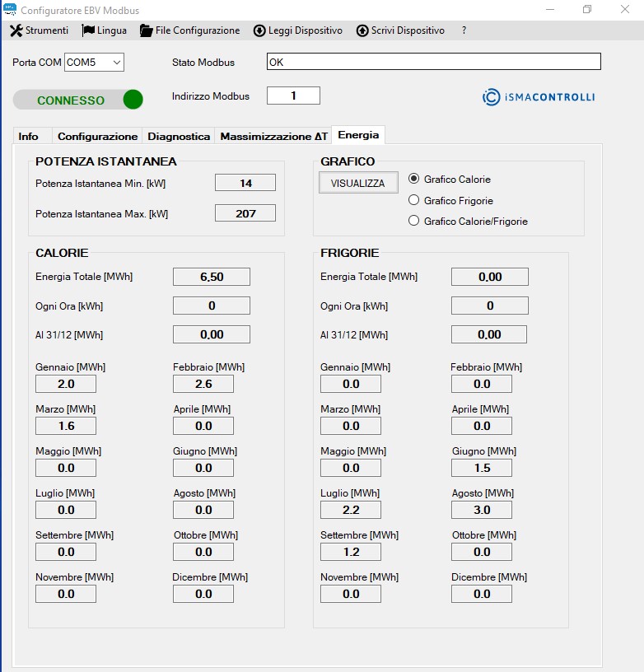Click the Strumenti wrench icon

[x=16, y=30]
